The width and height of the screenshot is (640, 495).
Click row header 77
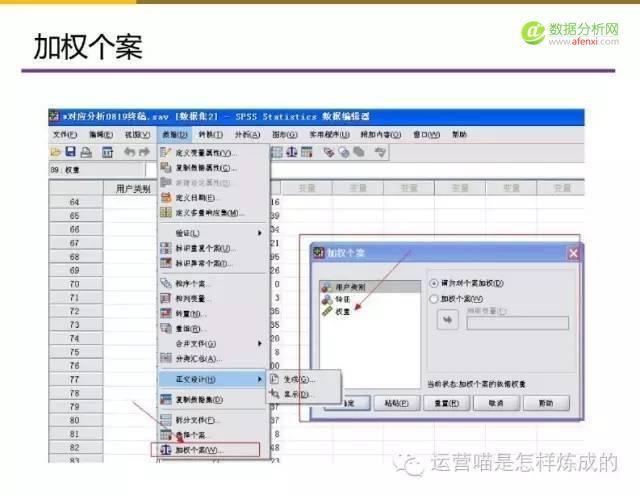tap(75, 380)
